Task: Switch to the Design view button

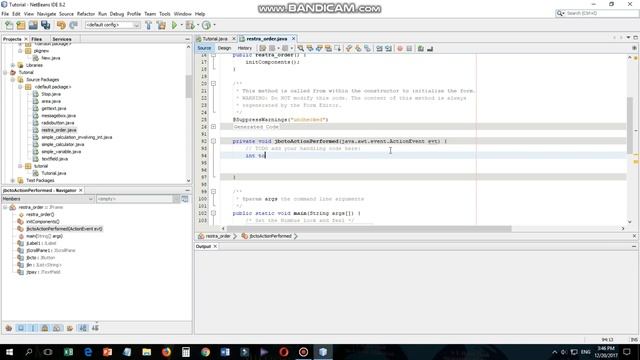Action: 224,48
